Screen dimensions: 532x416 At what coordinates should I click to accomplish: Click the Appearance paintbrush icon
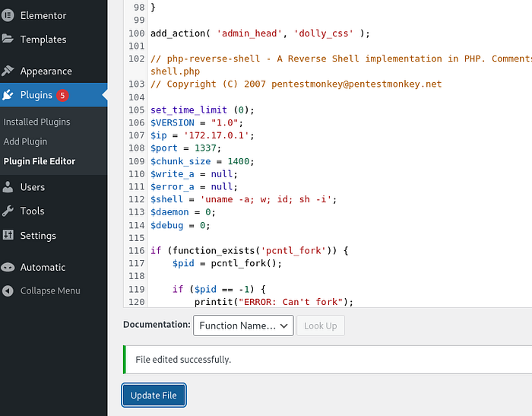coord(8,71)
